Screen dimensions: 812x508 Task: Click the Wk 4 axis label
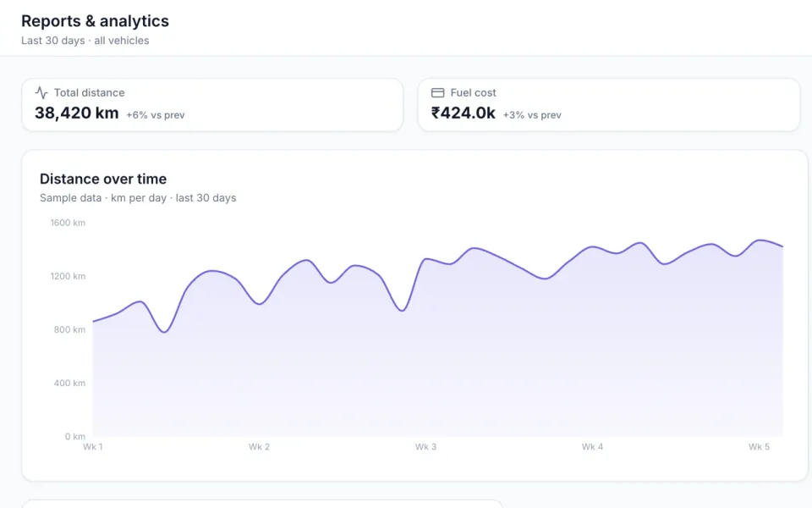[x=592, y=447]
